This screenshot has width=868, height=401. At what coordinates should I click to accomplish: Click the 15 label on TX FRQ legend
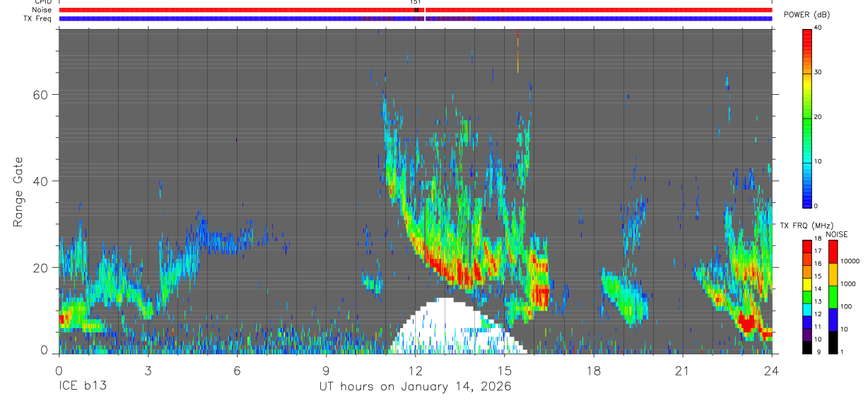click(819, 277)
